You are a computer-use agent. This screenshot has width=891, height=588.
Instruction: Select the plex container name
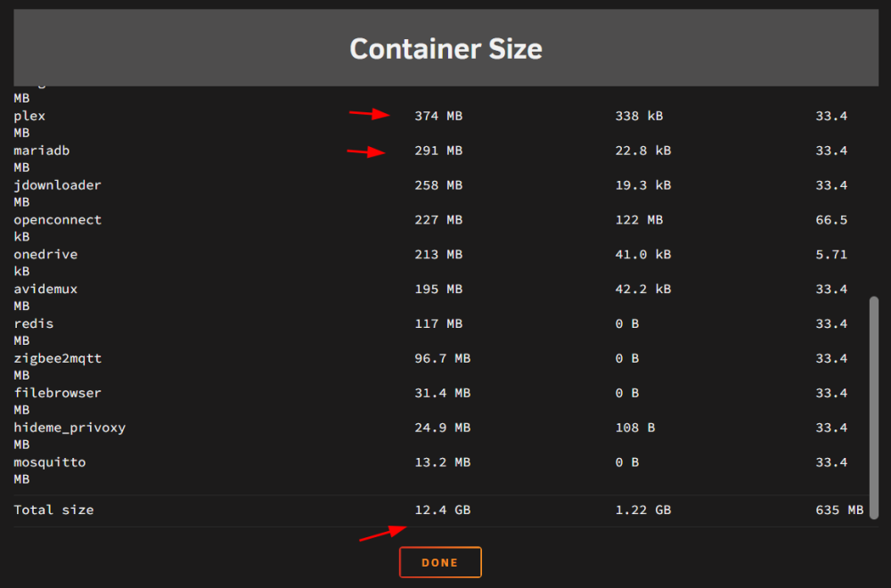29,116
